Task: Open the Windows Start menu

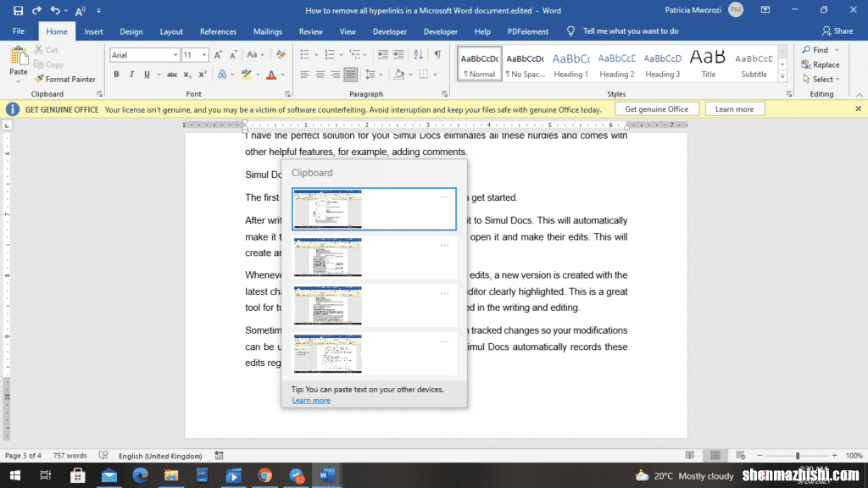Action: coord(15,475)
